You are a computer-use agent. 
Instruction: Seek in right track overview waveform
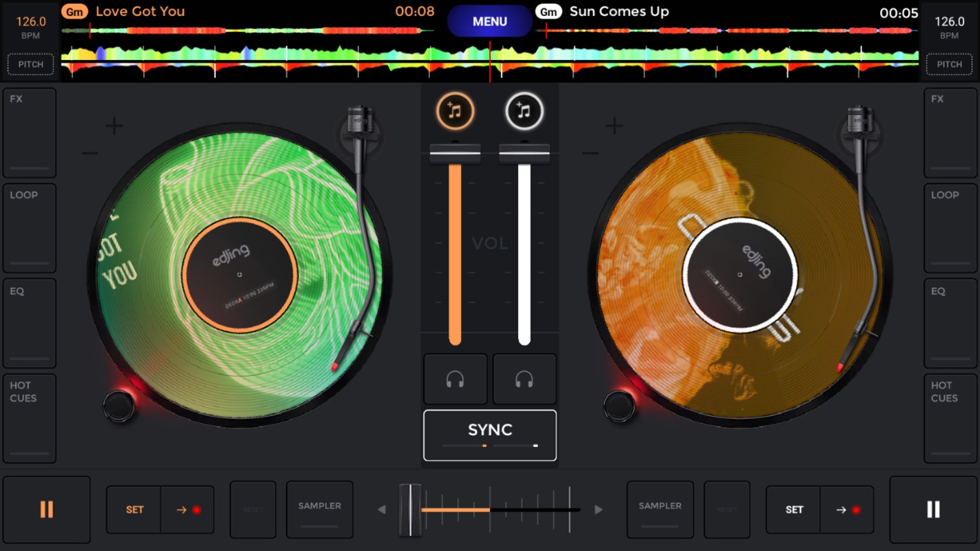click(x=727, y=30)
